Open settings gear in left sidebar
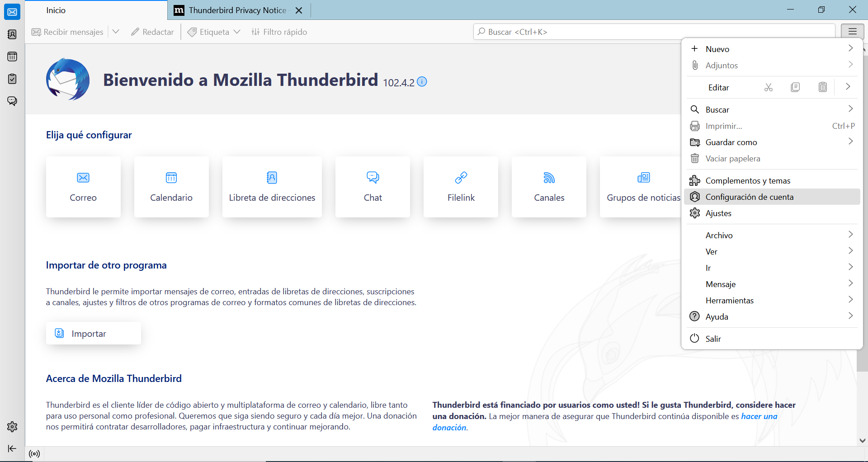 12,426
